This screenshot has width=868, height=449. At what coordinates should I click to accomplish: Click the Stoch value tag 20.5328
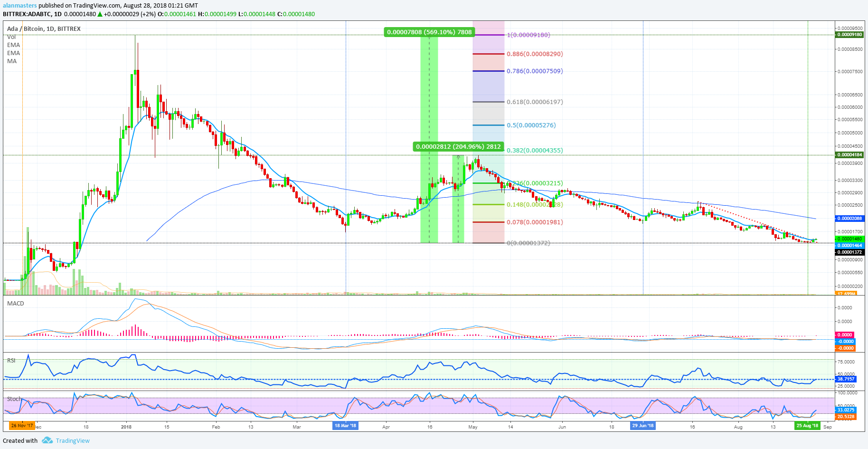846,416
